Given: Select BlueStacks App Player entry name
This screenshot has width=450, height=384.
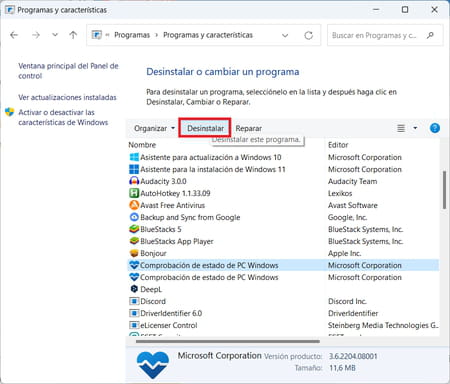Looking at the screenshot, I should [x=177, y=241].
